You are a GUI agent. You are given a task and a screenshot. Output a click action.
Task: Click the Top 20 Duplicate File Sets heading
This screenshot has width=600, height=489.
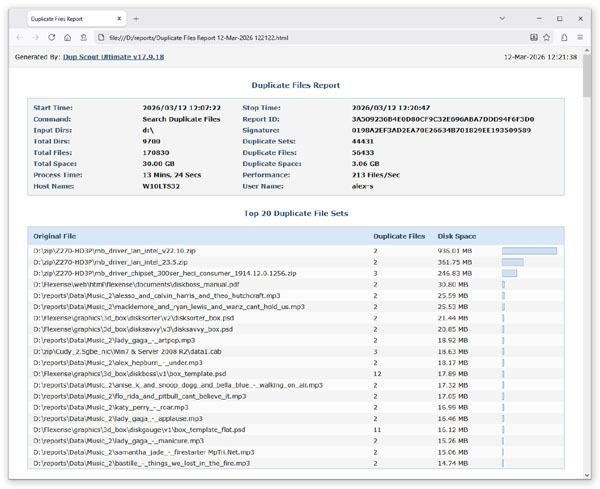click(296, 213)
